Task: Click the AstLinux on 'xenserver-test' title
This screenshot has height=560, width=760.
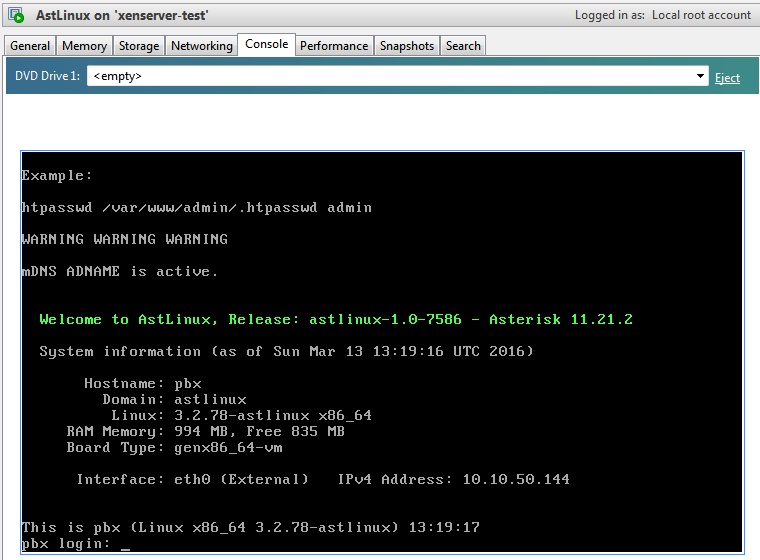Action: pyautogui.click(x=122, y=15)
